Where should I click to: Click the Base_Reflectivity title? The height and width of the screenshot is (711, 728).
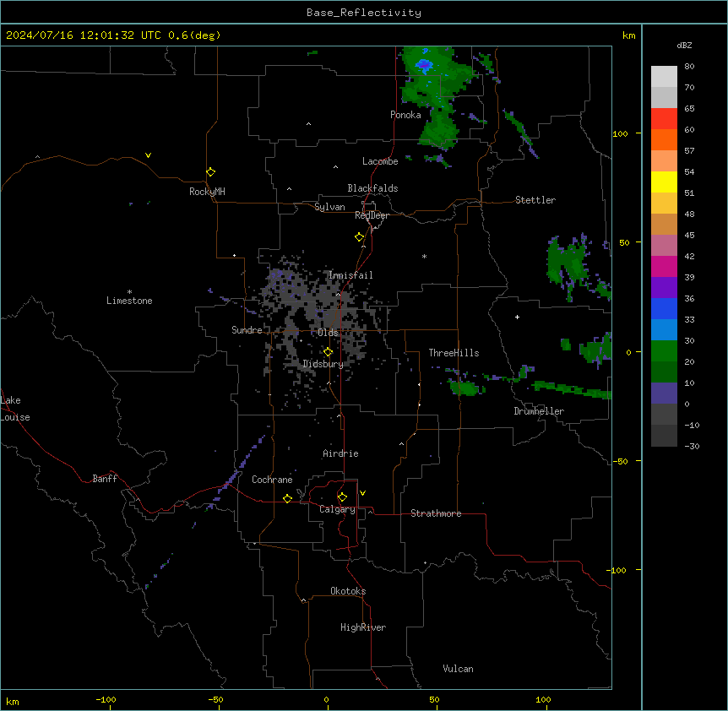coord(364,13)
